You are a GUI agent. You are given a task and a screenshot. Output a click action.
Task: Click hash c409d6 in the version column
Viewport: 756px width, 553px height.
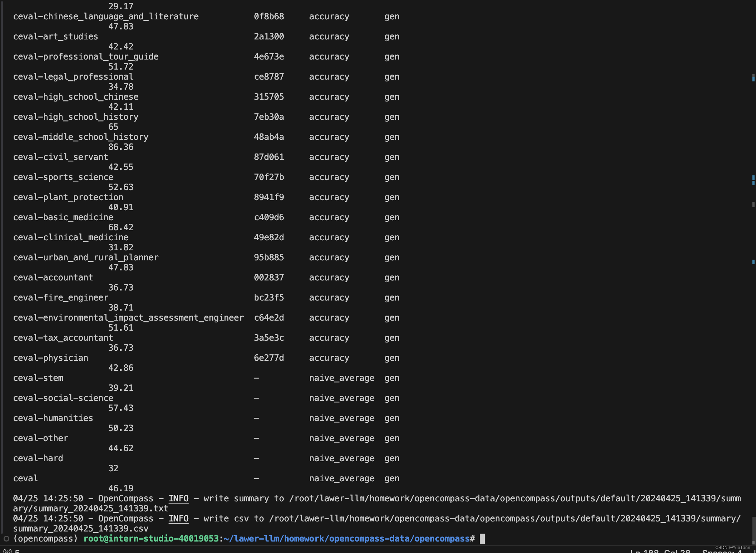[269, 217]
